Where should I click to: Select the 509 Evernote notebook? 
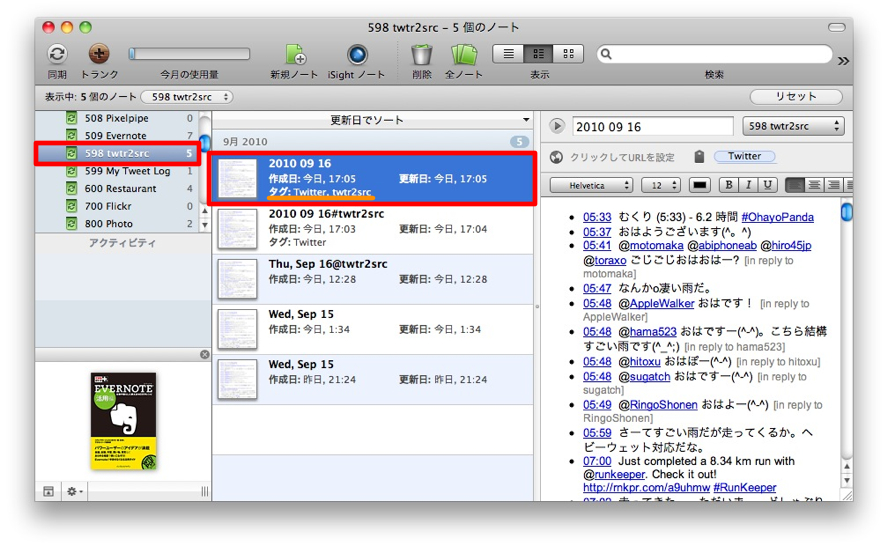click(115, 136)
